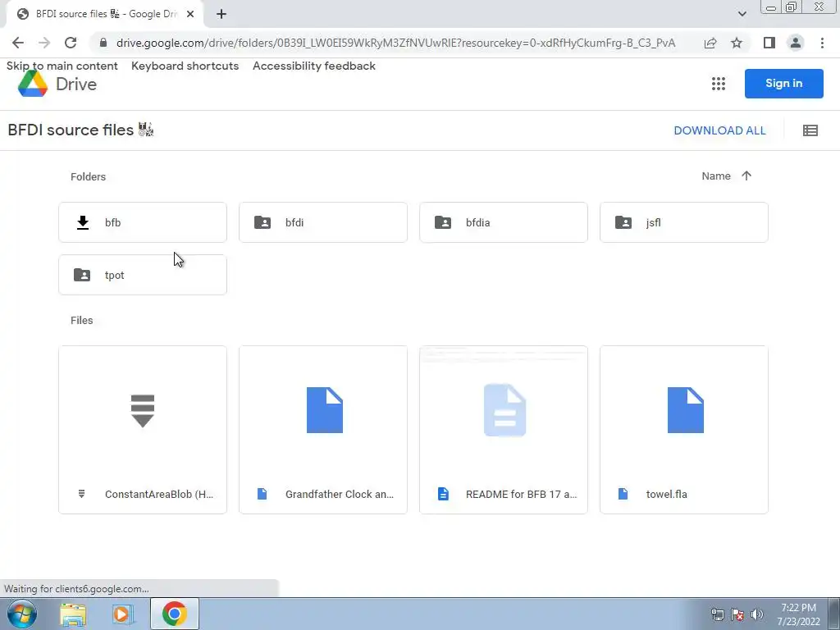
Task: Open Keyboard shortcuts link
Action: [x=185, y=66]
